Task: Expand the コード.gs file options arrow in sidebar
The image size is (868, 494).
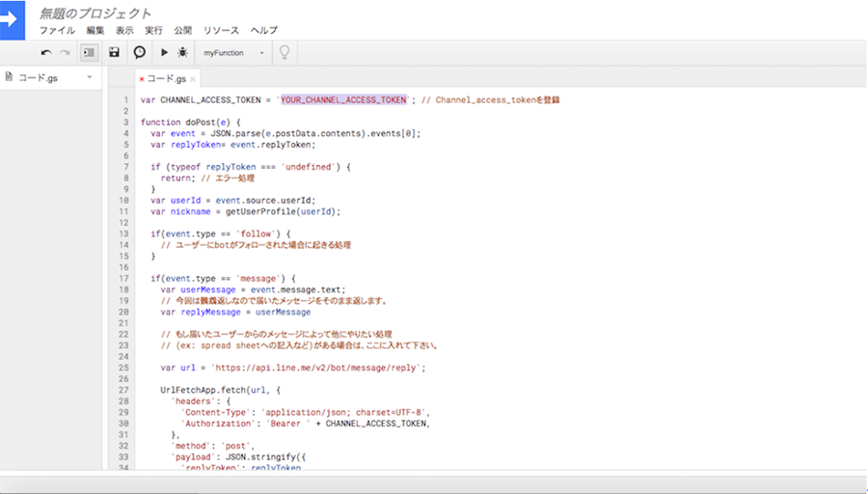Action: [90, 77]
